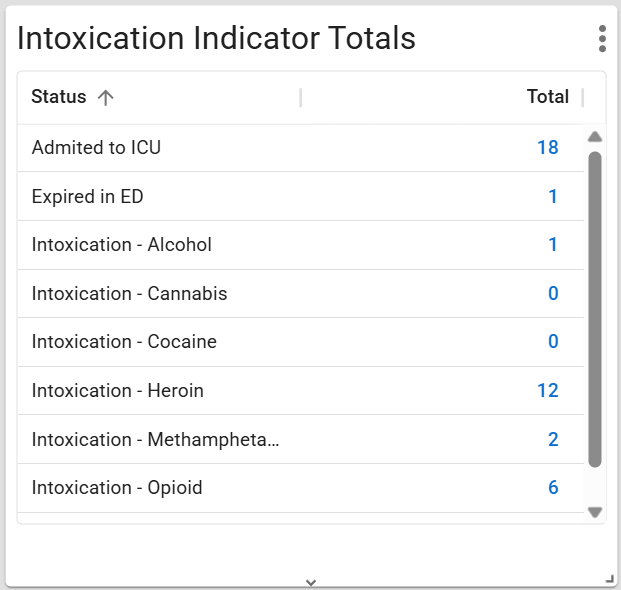This screenshot has height=590, width=621.
Task: Click the Status column resize divider
Action: (301, 97)
